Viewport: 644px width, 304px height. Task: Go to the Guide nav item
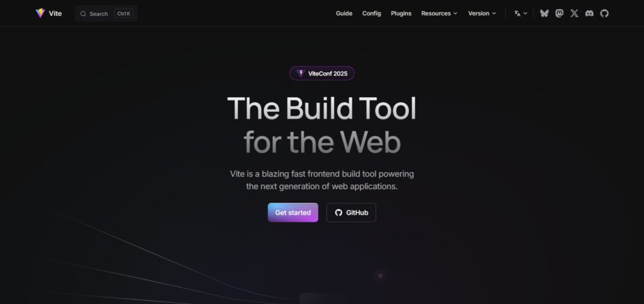point(344,14)
